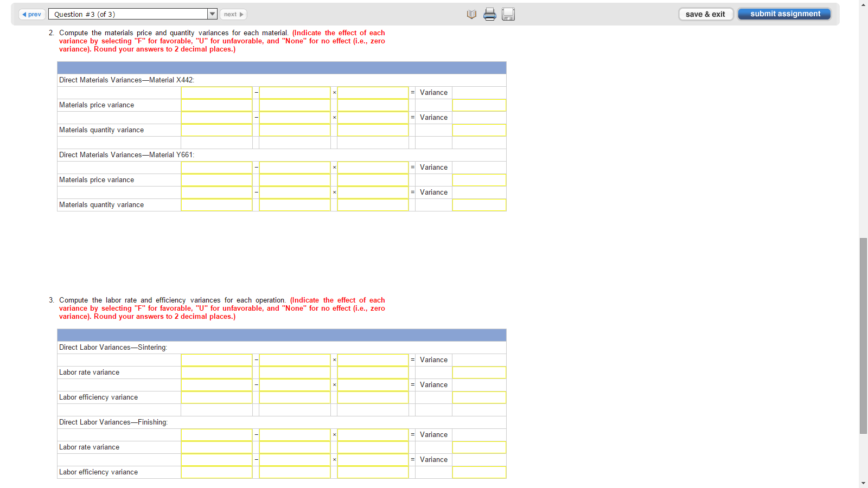The height and width of the screenshot is (488, 868).
Task: Click save & exit
Action: (705, 14)
